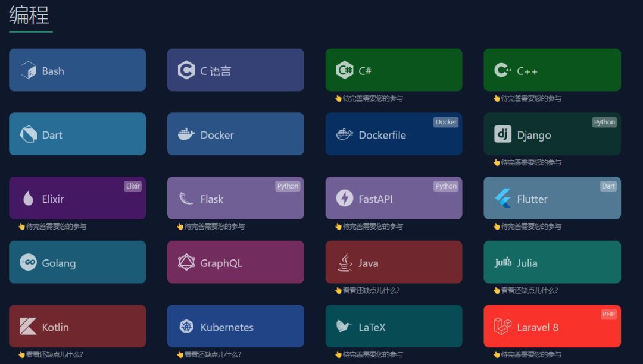The height and width of the screenshot is (364, 643).
Task: Click the Laravel logo icon
Action: [502, 327]
